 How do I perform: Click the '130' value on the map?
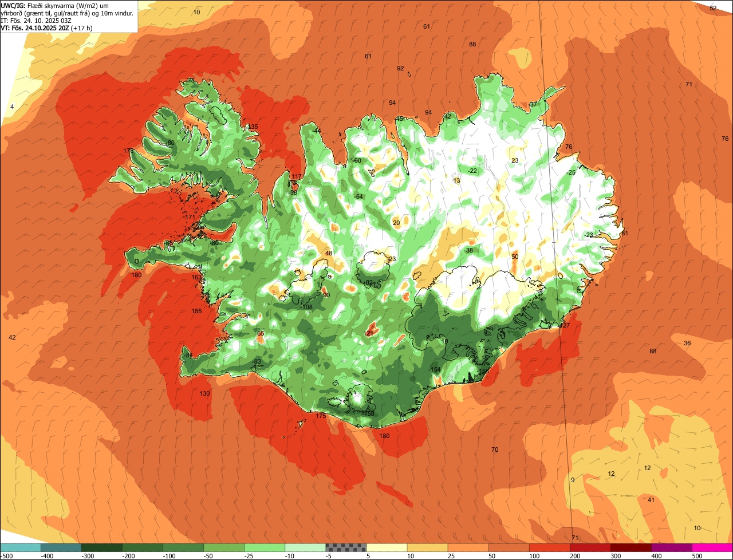point(204,393)
